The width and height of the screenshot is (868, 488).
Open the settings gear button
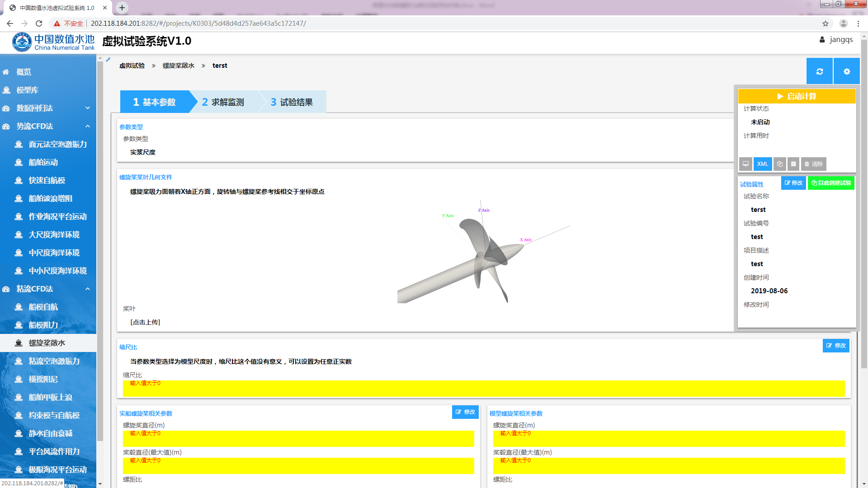tap(846, 71)
